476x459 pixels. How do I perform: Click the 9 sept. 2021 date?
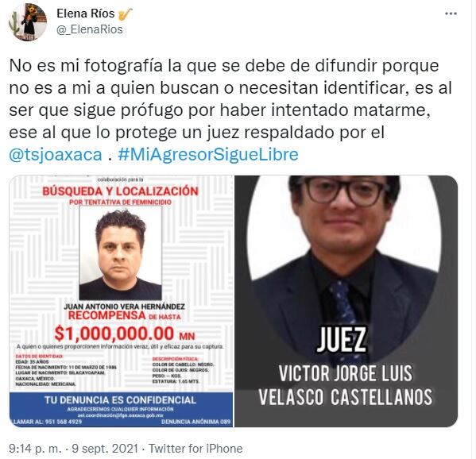[105, 449]
